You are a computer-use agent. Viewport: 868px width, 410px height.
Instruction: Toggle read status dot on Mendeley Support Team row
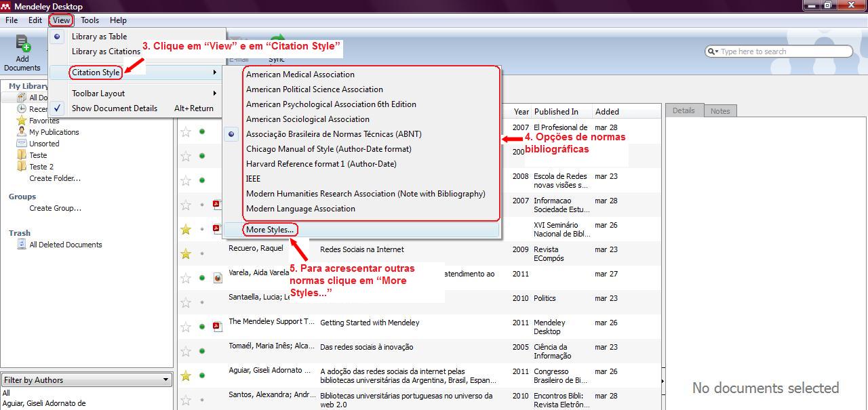click(202, 327)
